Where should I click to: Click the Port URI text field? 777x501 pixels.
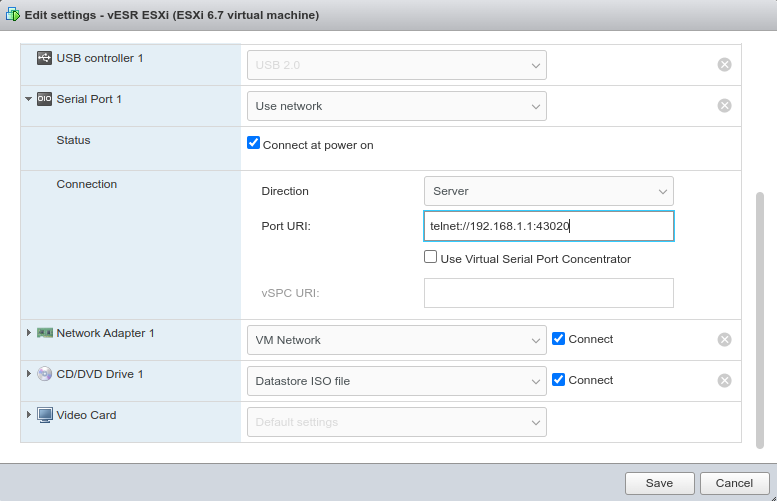pyautogui.click(x=548, y=226)
